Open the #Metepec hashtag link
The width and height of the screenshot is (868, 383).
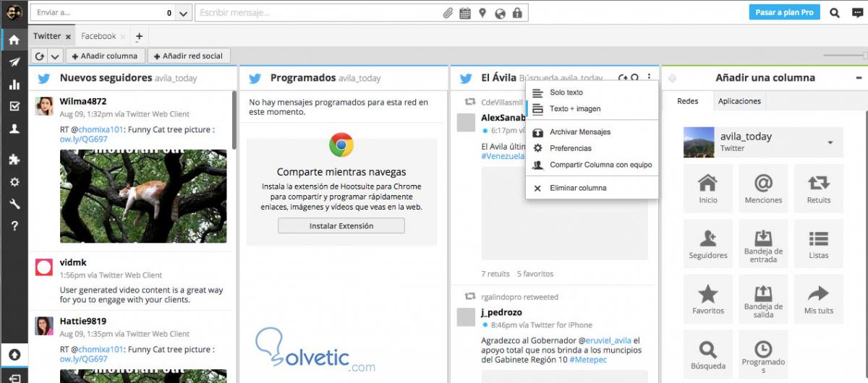pyautogui.click(x=588, y=359)
